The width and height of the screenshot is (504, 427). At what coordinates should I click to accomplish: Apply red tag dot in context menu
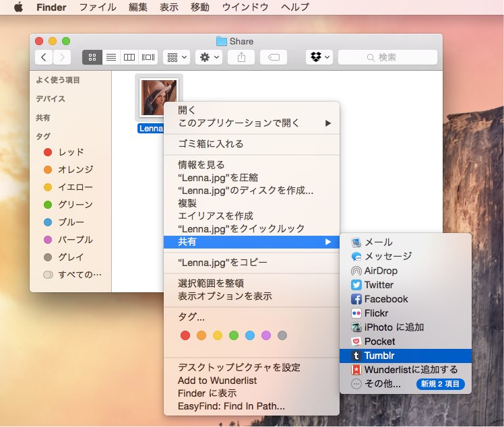(185, 335)
